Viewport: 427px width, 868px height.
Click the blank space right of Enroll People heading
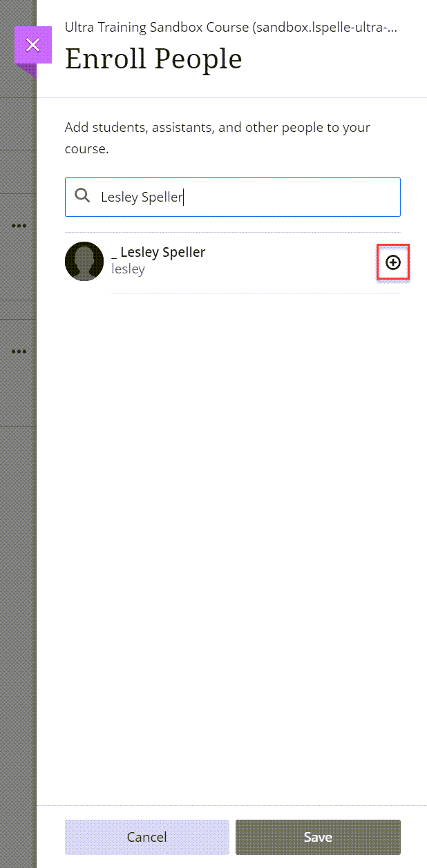tap(332, 59)
